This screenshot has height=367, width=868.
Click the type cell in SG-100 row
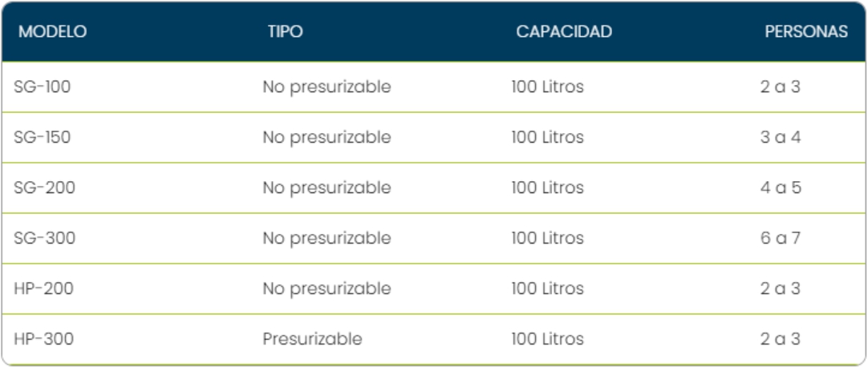327,87
